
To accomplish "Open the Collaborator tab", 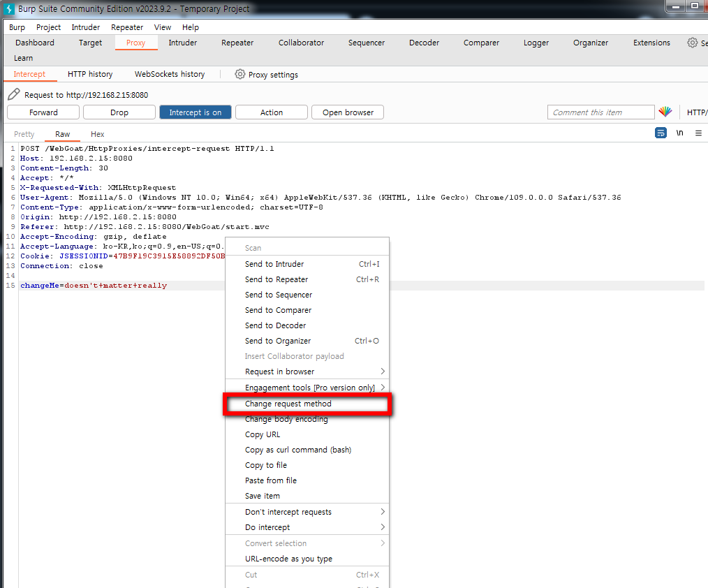I will (x=301, y=43).
